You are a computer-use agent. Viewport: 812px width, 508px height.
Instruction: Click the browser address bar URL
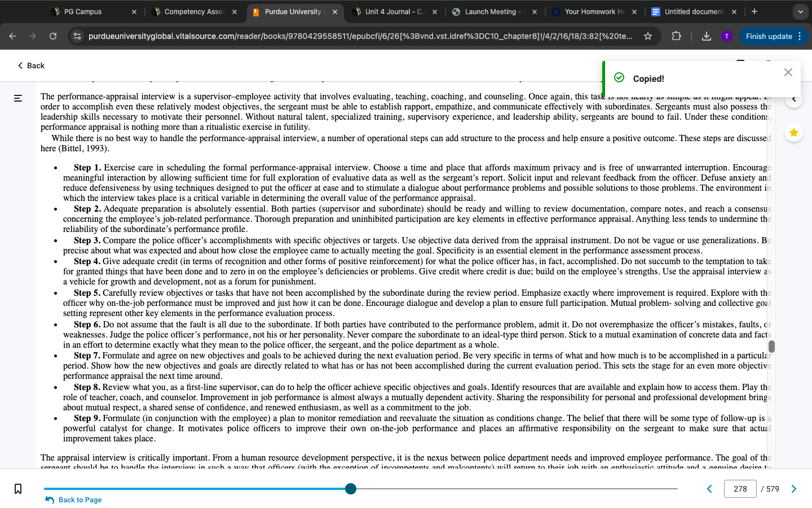click(360, 36)
